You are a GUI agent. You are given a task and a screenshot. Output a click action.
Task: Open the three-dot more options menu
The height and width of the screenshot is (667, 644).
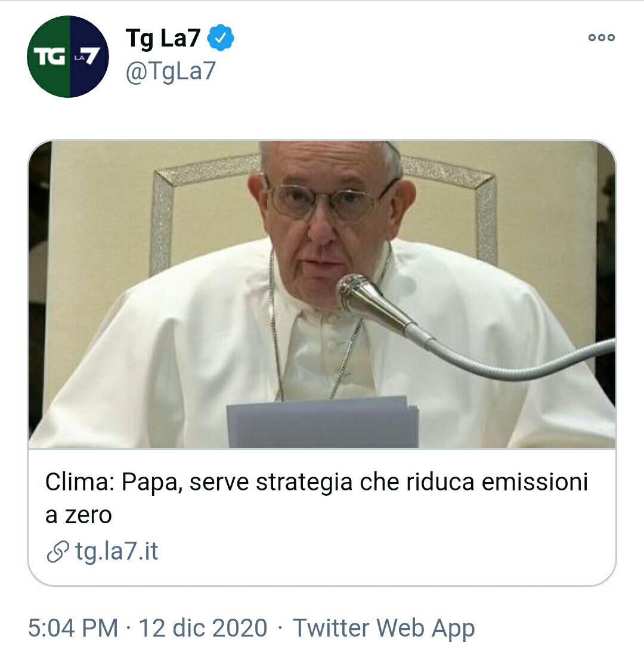pyautogui.click(x=601, y=38)
